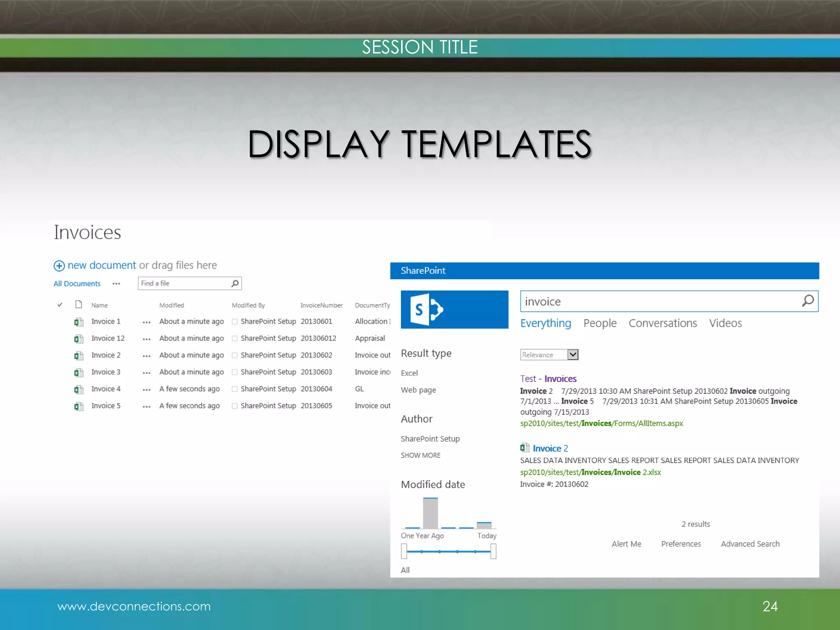
Task: Click the right handle of Modified date slider
Action: (x=493, y=551)
